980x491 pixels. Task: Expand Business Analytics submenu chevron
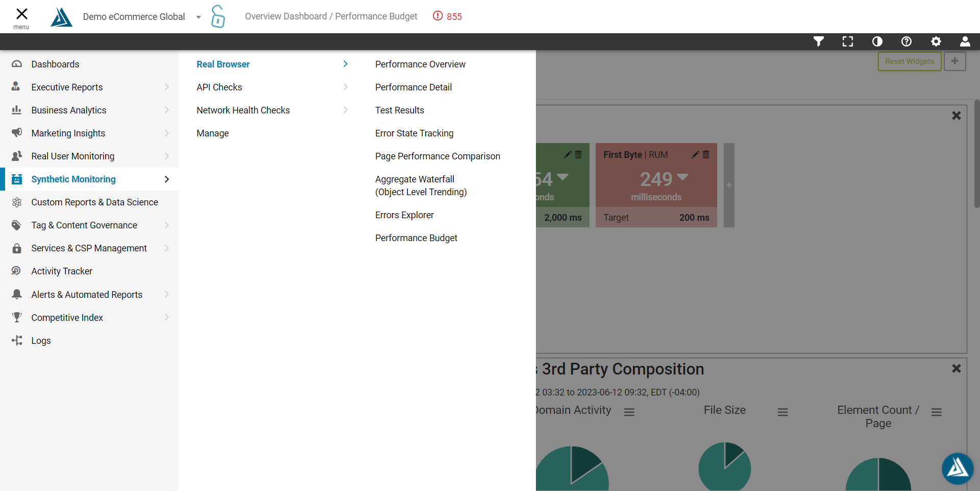click(166, 110)
